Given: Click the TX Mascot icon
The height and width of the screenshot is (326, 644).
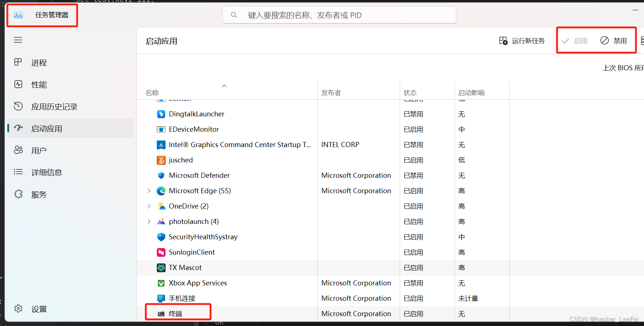Looking at the screenshot, I should point(161,268).
